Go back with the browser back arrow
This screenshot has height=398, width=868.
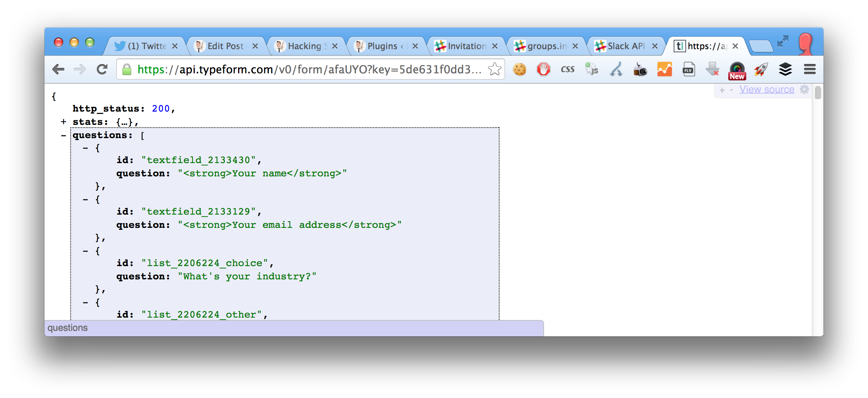(58, 69)
